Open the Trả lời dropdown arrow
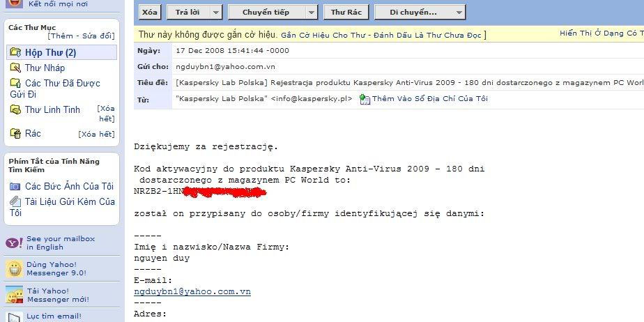644x322 pixels. coord(216,13)
